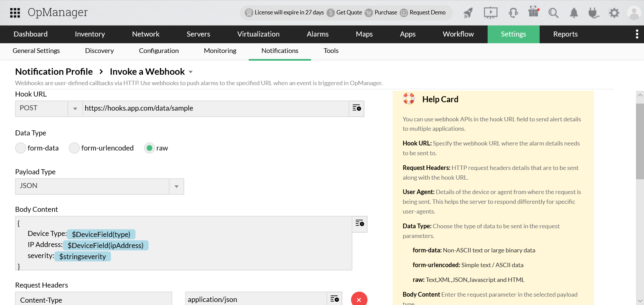Open the Servers menu
644x305 pixels.
198,34
